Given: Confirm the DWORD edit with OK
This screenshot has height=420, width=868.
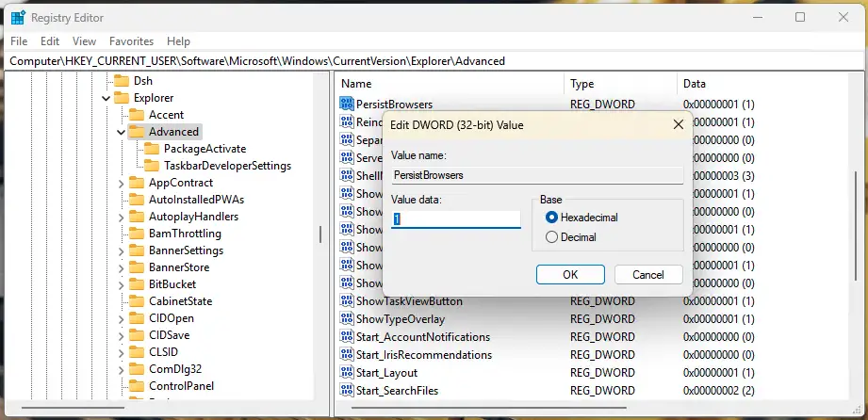Looking at the screenshot, I should (570, 274).
